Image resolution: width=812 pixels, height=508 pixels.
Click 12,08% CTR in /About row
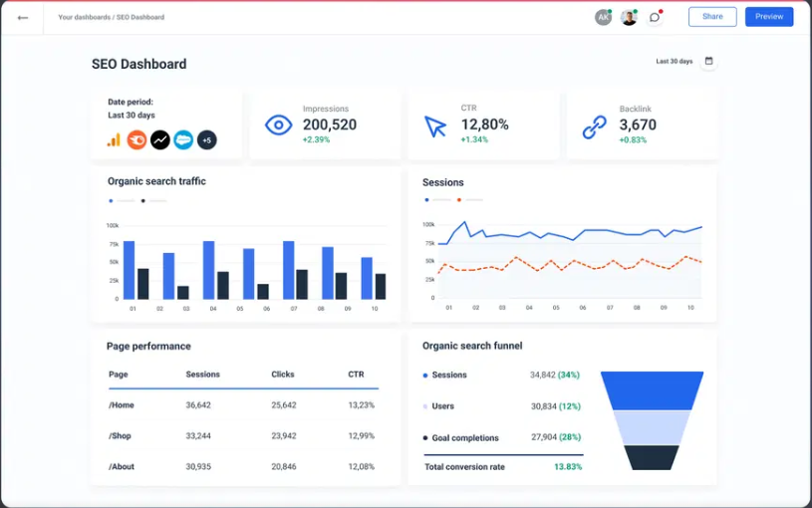(362, 466)
